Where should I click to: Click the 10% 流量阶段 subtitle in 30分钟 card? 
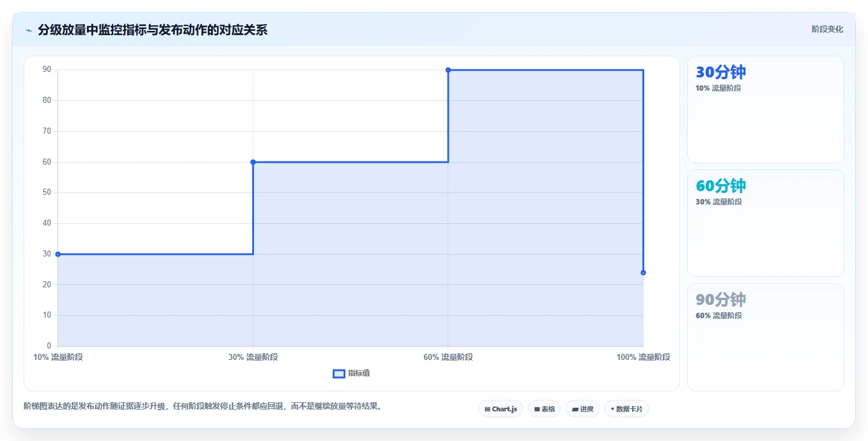coord(718,88)
